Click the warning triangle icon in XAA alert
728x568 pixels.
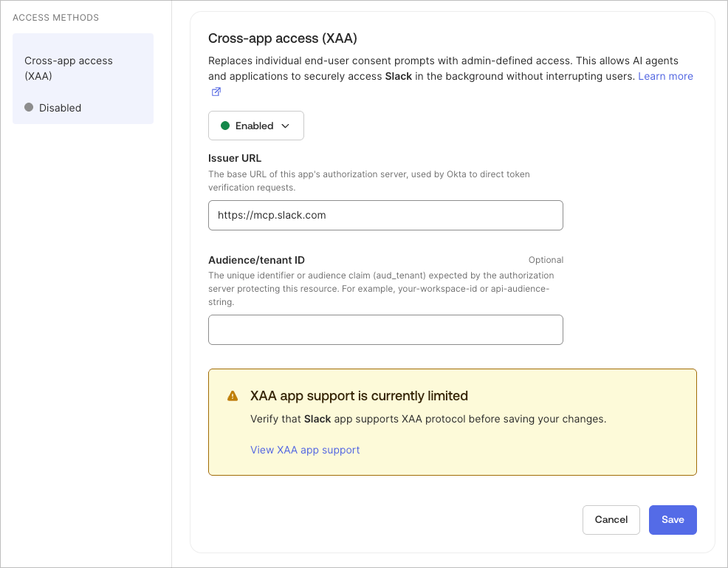click(233, 396)
